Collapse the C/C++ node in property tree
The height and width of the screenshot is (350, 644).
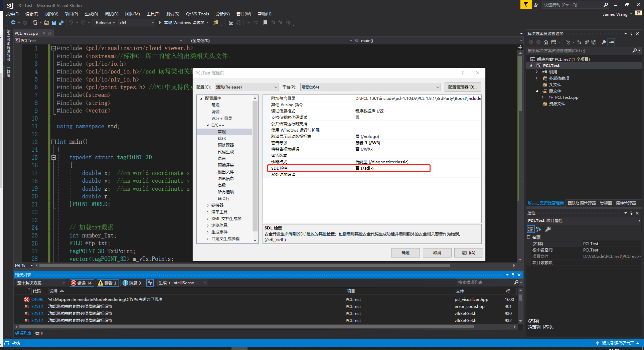click(x=207, y=125)
